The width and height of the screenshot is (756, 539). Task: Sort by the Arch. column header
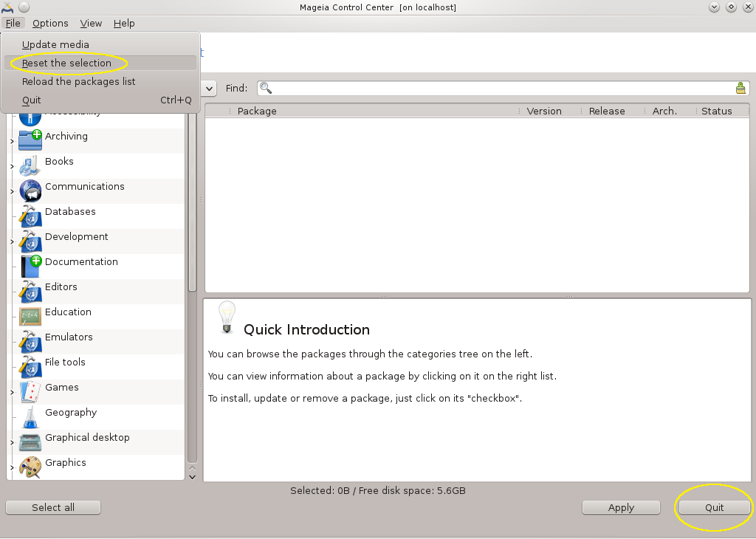pos(670,111)
